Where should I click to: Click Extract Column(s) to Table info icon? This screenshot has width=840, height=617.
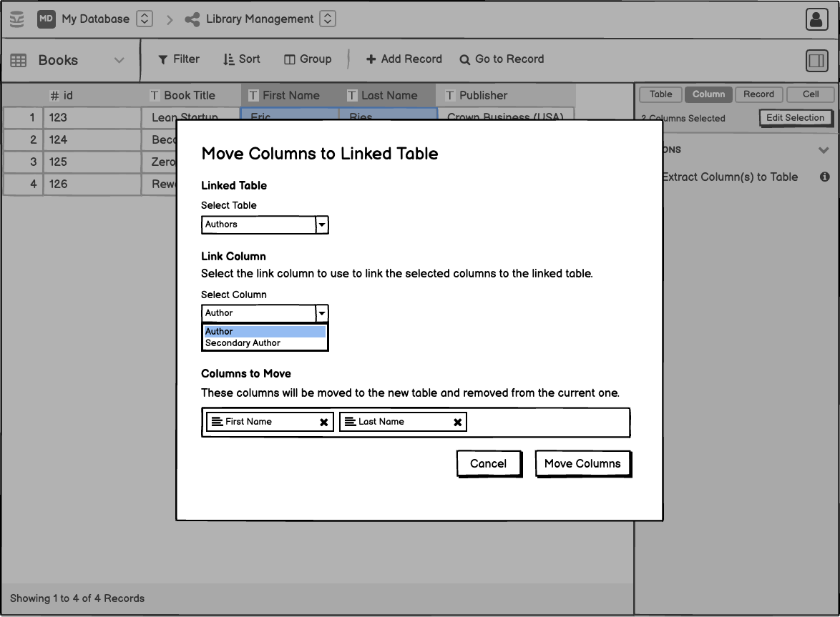pyautogui.click(x=825, y=177)
